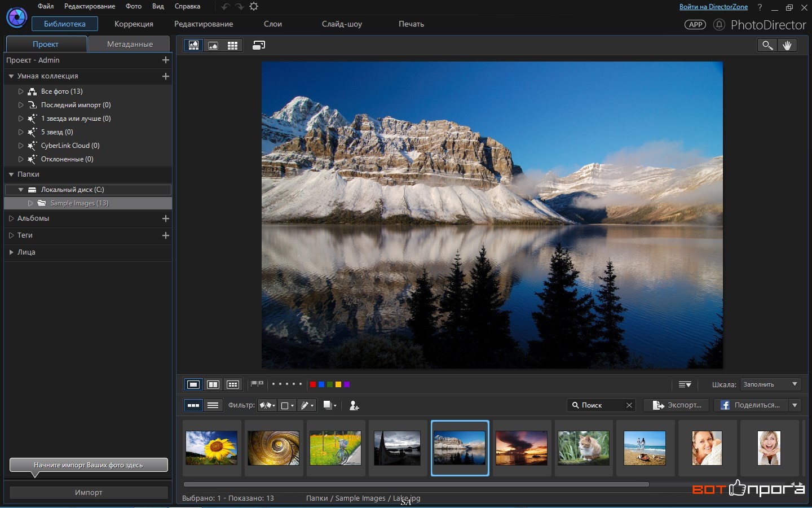Expand the Альбомы section
This screenshot has width=812, height=508.
(11, 218)
